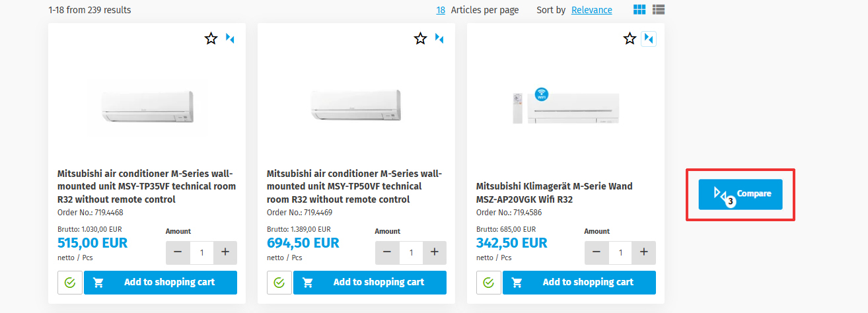
Task: Open the Sort by Relevance dropdown
Action: point(591,10)
